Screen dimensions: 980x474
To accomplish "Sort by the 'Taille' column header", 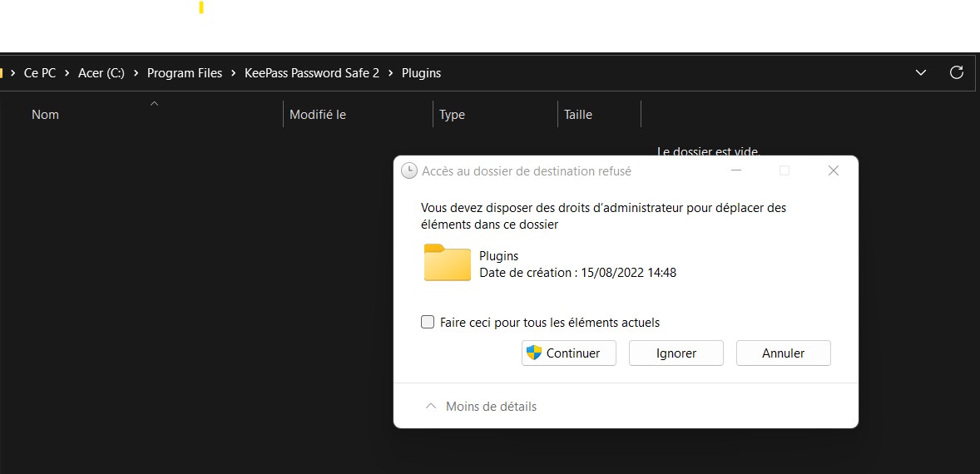I will click(x=578, y=115).
